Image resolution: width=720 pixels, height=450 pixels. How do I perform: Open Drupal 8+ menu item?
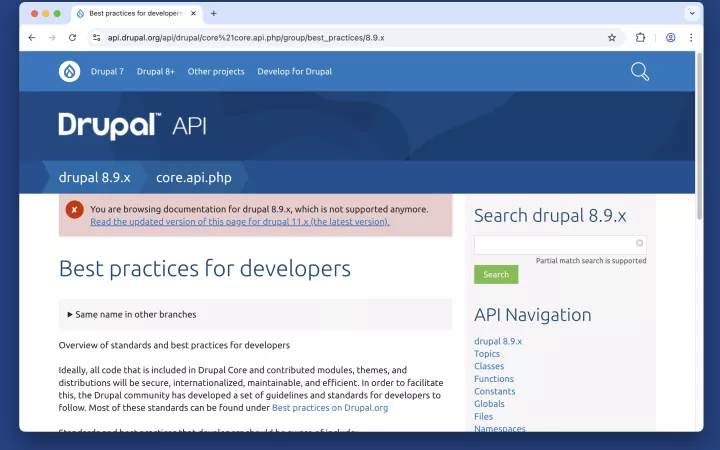coord(156,72)
